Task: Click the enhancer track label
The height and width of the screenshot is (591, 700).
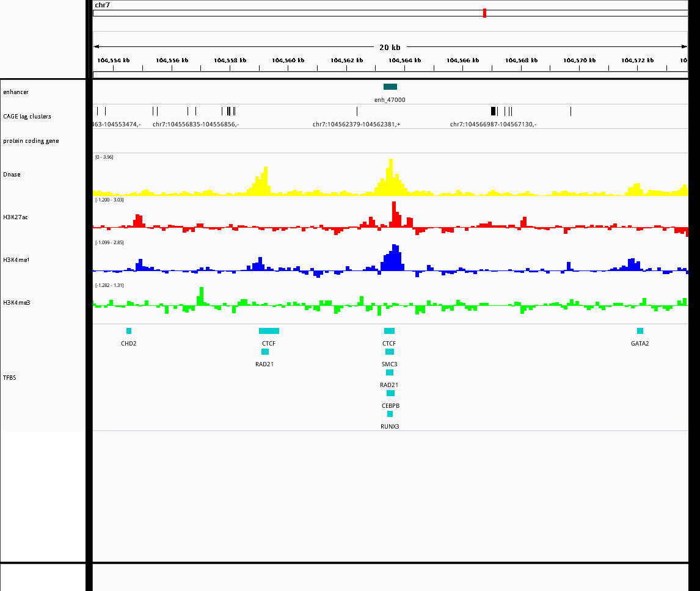Action: click(x=16, y=92)
